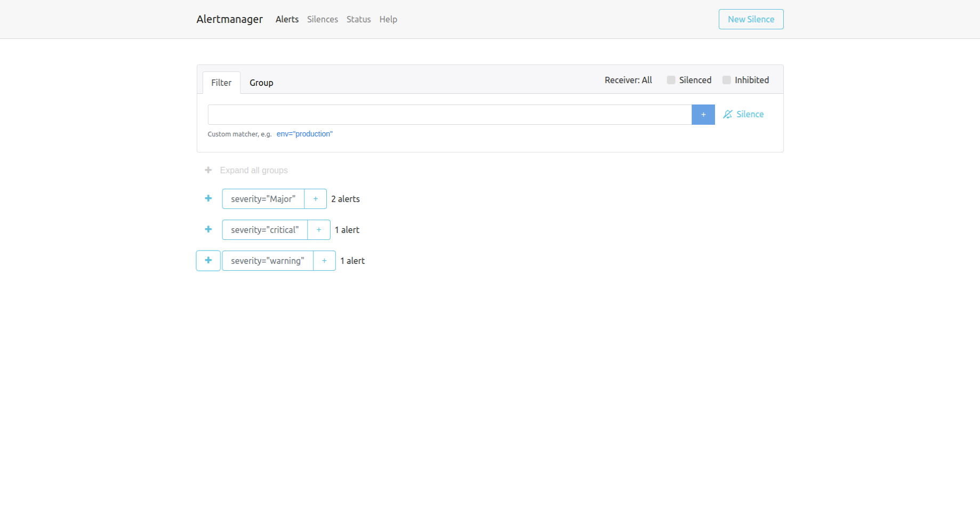The image size is (980, 523).
Task: Expand the severity="Major" alert group
Action: 208,198
